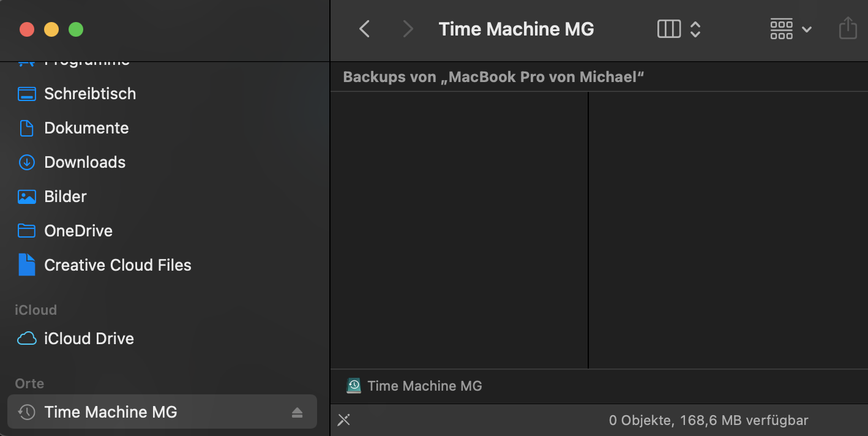The image size is (868, 436).
Task: Click the empty first column area
Action: [x=459, y=230]
